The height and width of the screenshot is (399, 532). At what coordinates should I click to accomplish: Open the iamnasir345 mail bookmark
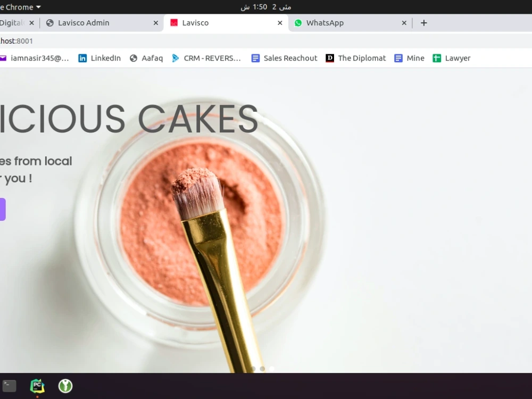point(35,58)
